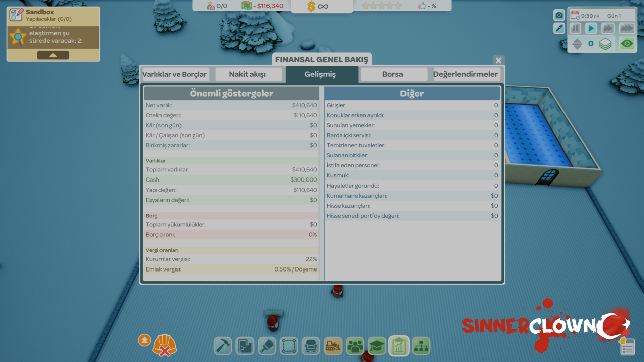Click the five-star hotel rating
This screenshot has height=362, width=644.
382,6
